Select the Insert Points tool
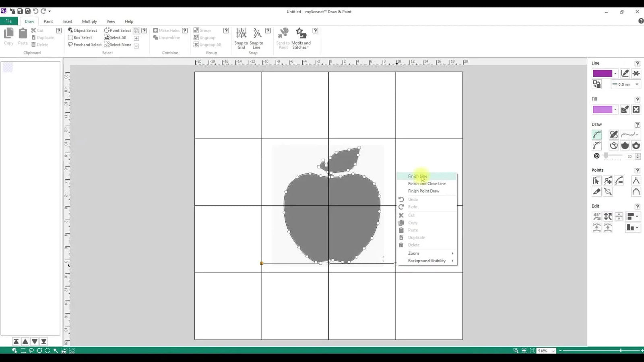 tap(608, 181)
